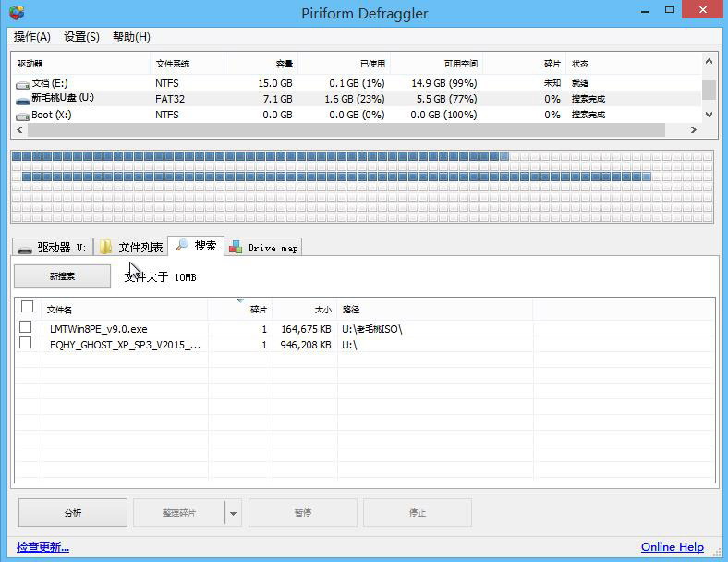
Task: Click 14.9 GB (99%) free space cell
Action: pyautogui.click(x=443, y=83)
